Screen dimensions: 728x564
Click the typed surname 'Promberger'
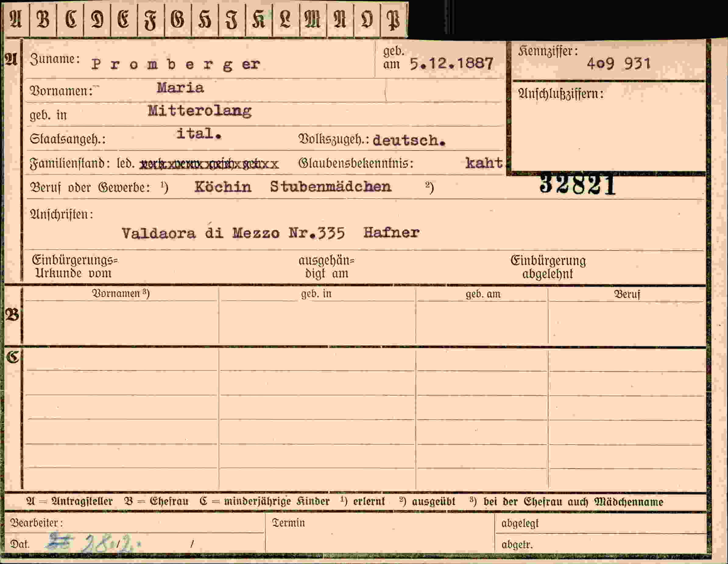pos(176,64)
